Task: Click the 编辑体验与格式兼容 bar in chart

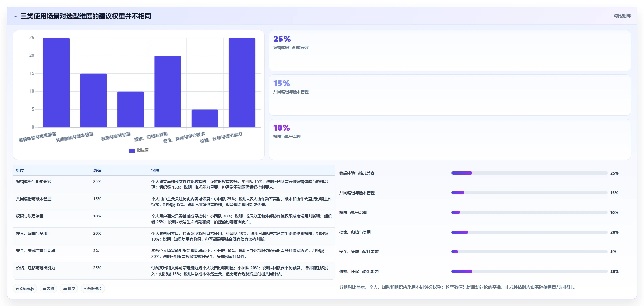Action: [x=56, y=83]
